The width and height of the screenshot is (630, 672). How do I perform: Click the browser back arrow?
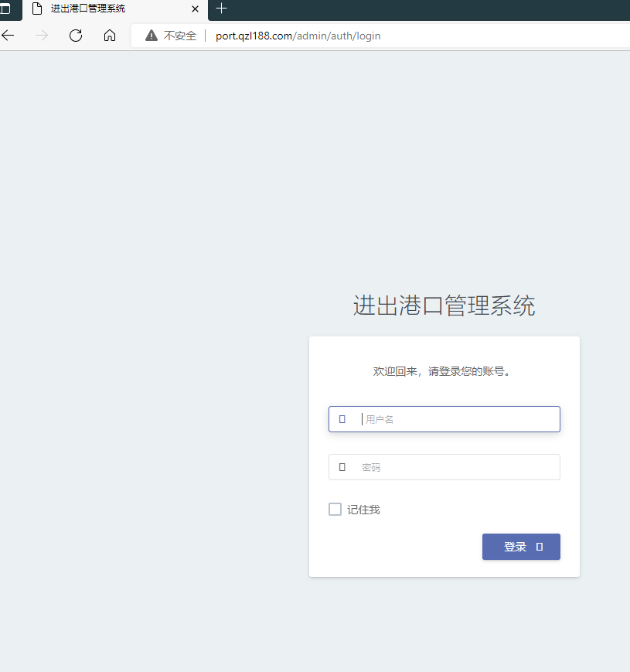(8, 36)
